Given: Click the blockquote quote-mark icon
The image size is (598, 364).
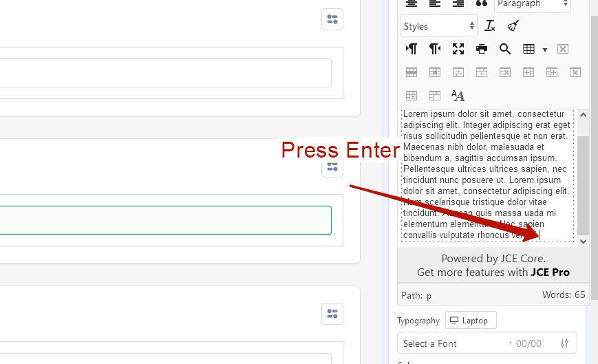Looking at the screenshot, I should pos(482,3).
